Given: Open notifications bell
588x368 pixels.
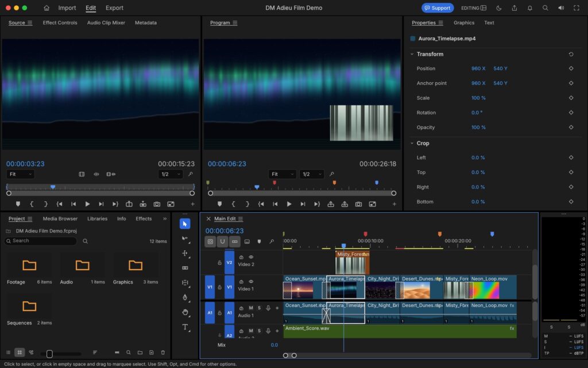Looking at the screenshot, I should 530,8.
